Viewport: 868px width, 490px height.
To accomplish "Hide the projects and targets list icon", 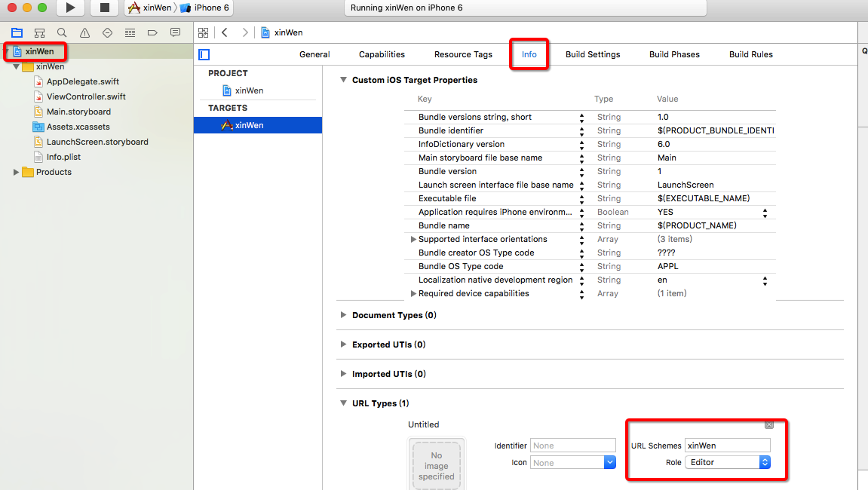I will [x=204, y=54].
